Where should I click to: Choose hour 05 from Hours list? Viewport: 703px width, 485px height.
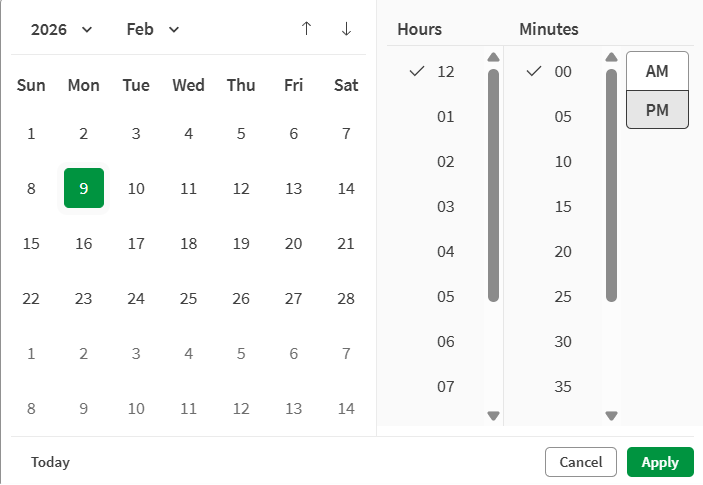446,297
